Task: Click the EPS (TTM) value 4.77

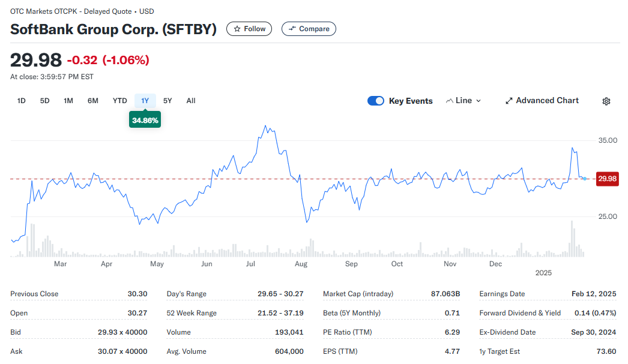Action: [x=452, y=351]
